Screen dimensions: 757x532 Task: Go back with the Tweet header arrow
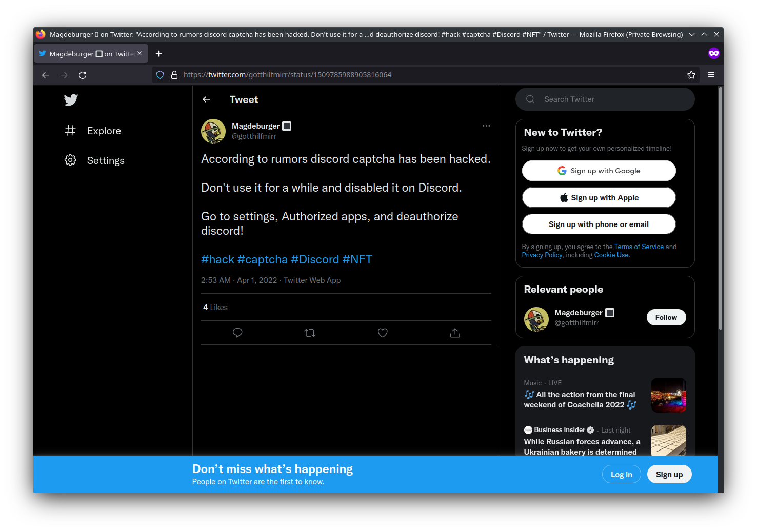pos(206,99)
